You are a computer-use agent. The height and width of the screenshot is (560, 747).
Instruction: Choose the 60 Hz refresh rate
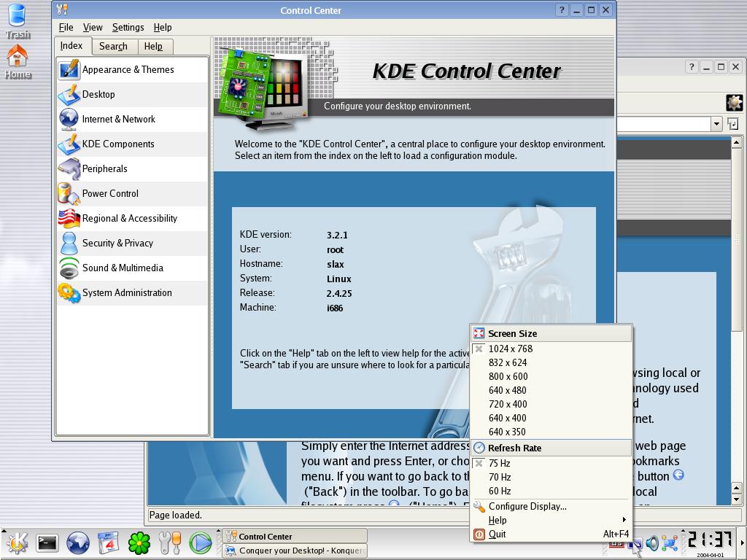click(500, 491)
